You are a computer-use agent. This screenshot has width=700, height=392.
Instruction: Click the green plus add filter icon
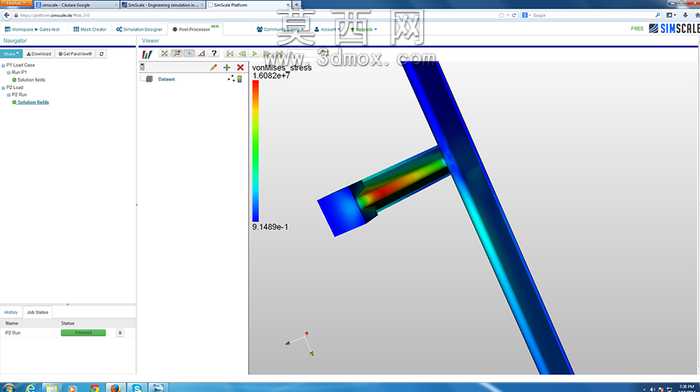click(x=227, y=67)
